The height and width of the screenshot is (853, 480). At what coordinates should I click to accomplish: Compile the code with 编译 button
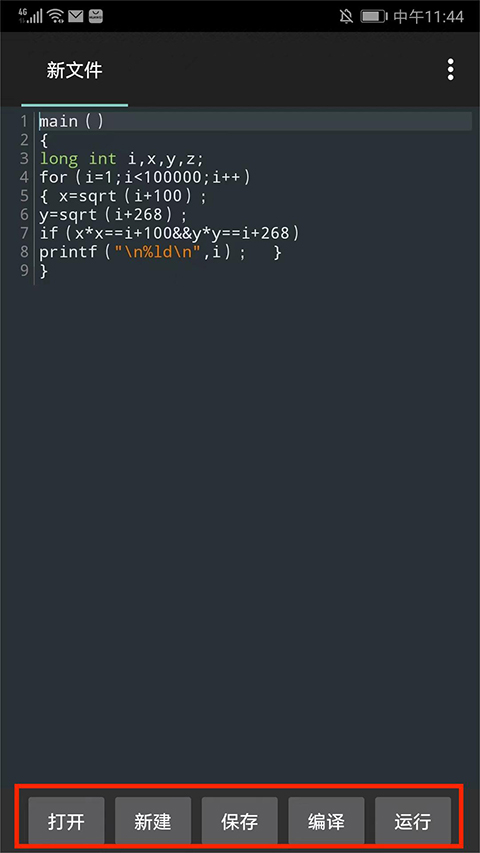point(326,821)
